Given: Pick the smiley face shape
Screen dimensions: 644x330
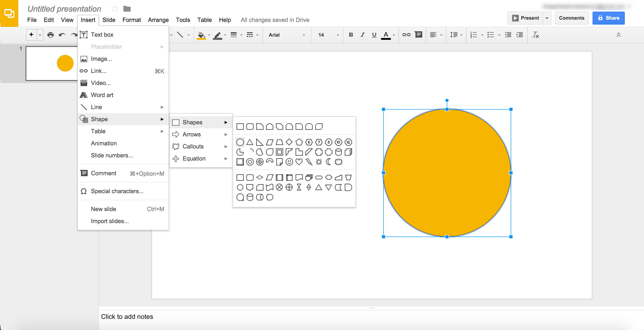Looking at the screenshot, I should point(289,162).
